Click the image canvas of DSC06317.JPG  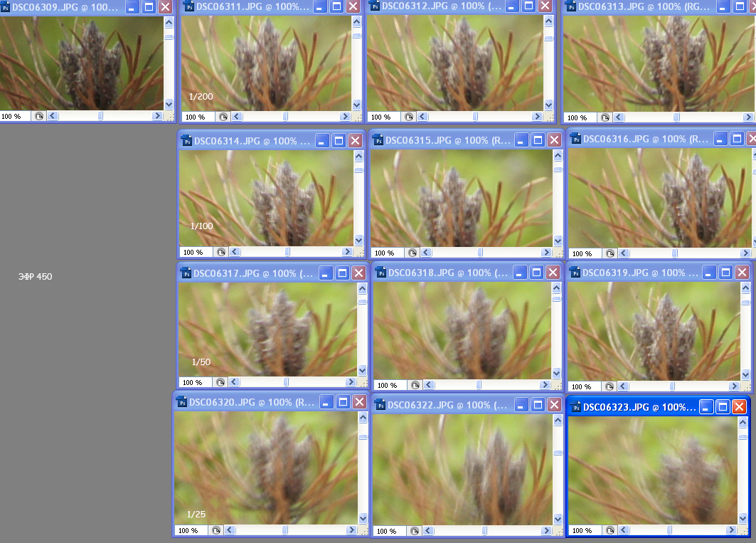point(267,327)
